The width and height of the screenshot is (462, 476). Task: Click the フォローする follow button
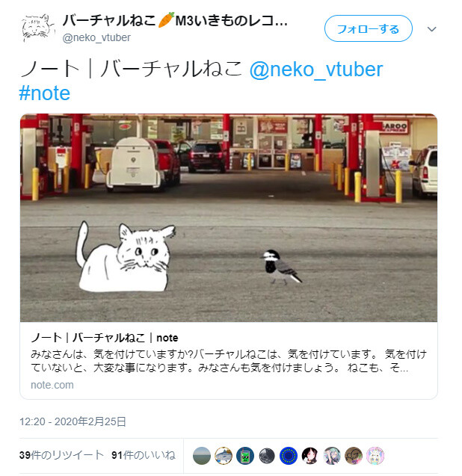pyautogui.click(x=368, y=28)
